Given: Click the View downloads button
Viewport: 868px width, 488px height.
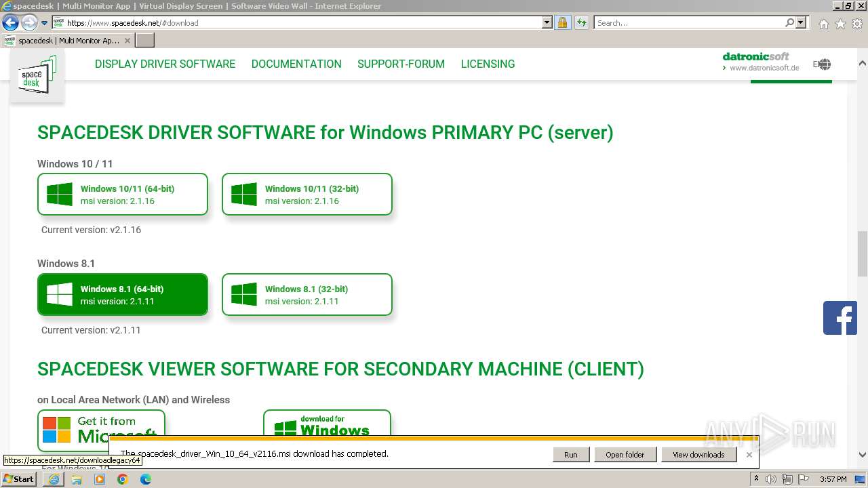Looking at the screenshot, I should click(698, 455).
